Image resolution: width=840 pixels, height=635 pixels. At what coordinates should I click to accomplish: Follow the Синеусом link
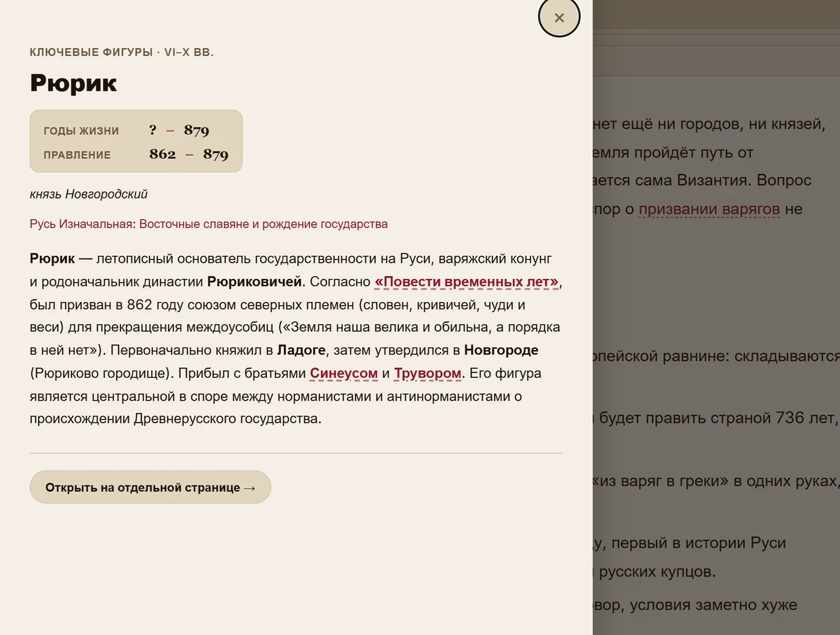click(x=343, y=374)
